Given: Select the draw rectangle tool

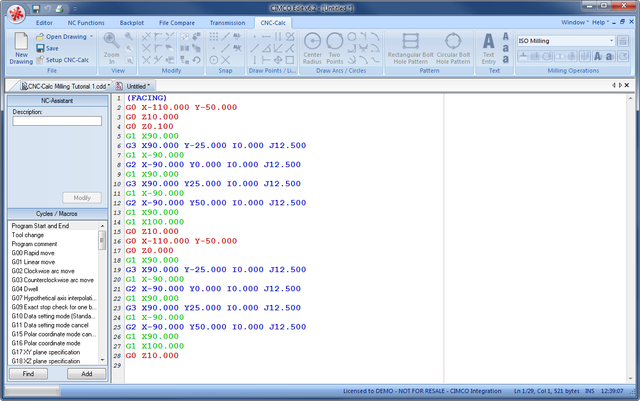Looking at the screenshot, I should 290,60.
